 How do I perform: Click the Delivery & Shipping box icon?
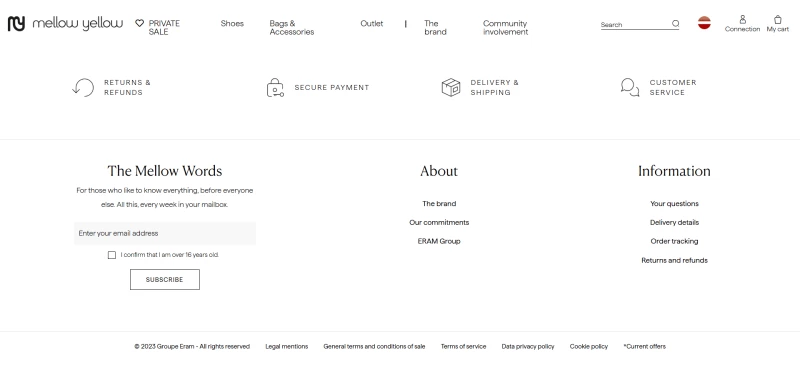451,87
